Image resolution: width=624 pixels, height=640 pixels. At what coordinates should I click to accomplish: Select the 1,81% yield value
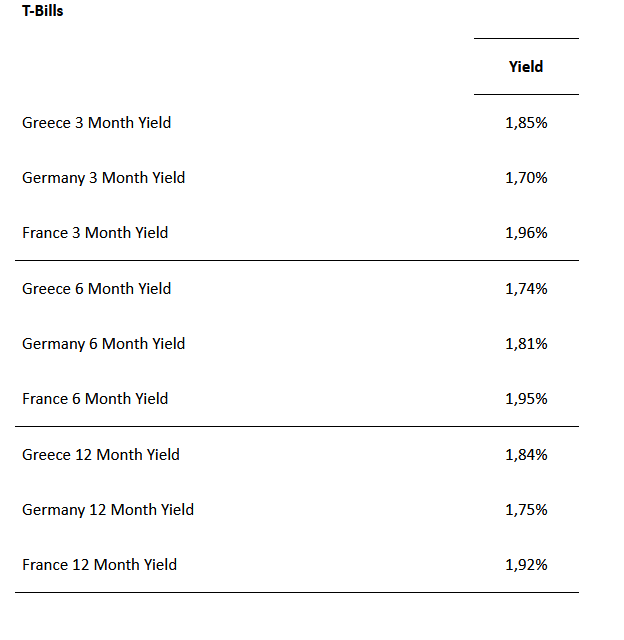[526, 344]
